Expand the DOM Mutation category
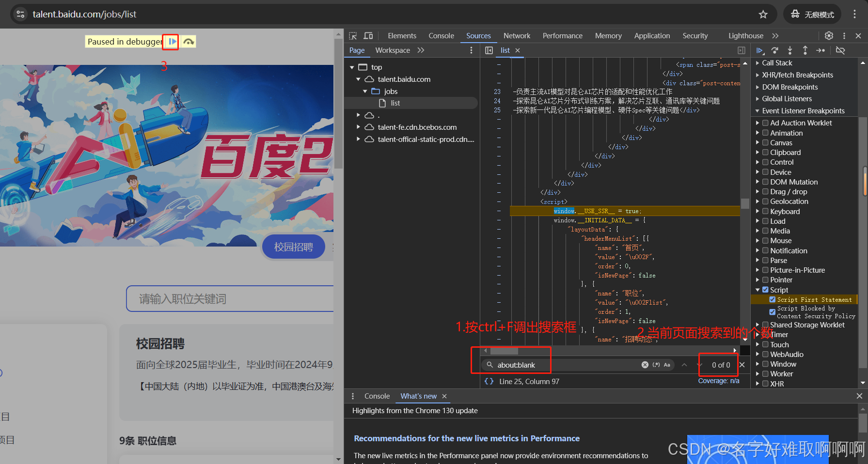 click(758, 182)
